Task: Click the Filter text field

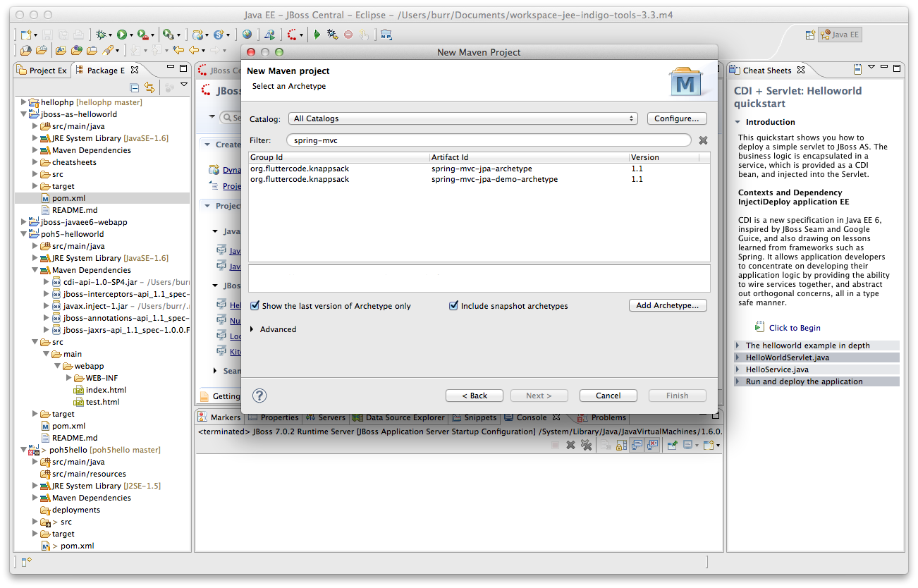Action: pyautogui.click(x=489, y=140)
